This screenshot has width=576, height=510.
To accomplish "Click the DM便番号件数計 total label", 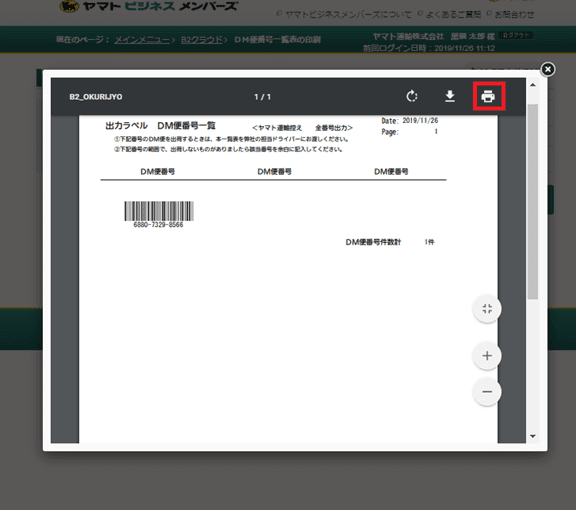I will click(373, 242).
